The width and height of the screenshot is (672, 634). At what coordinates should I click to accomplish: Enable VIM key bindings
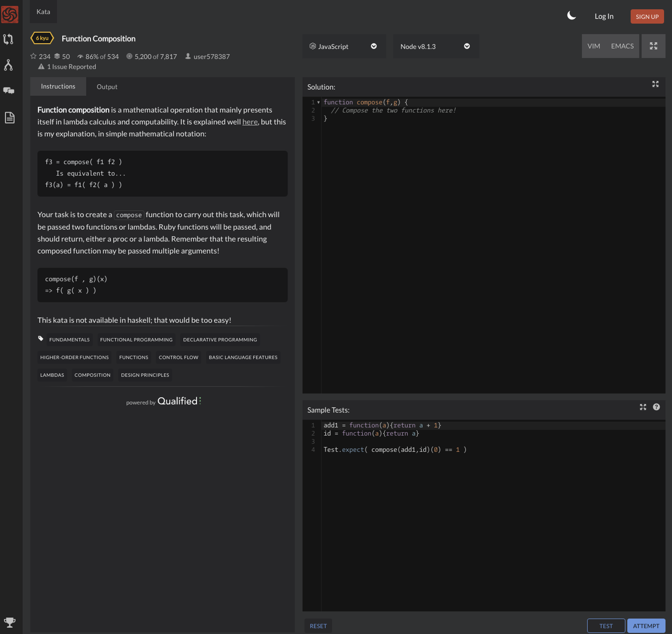[x=593, y=46]
